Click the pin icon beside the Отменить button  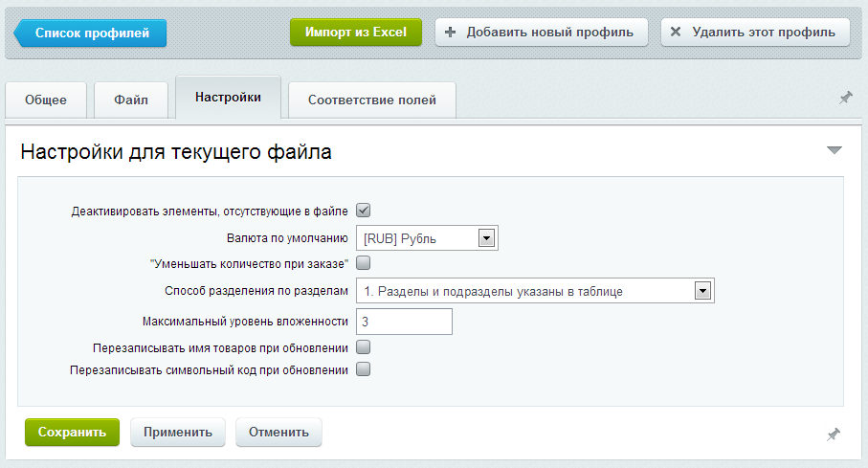pos(833,434)
